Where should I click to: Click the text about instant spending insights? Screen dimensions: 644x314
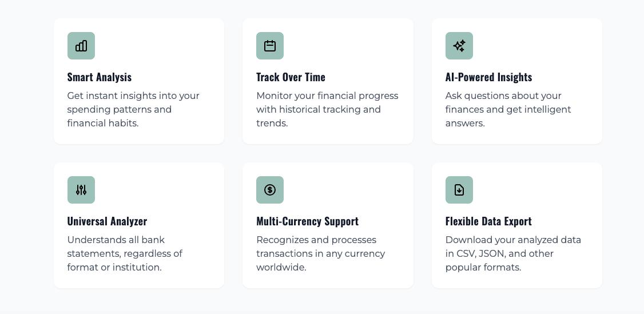click(x=133, y=109)
